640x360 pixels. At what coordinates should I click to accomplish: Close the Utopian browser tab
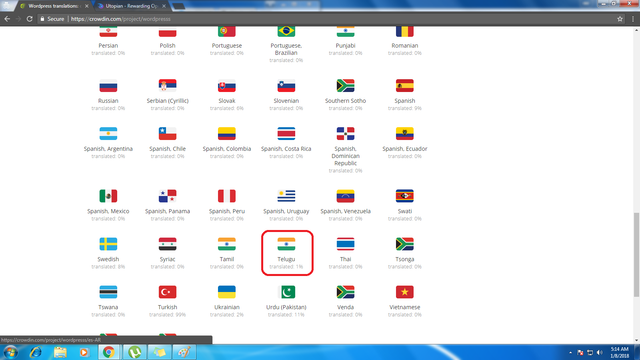point(164,6)
